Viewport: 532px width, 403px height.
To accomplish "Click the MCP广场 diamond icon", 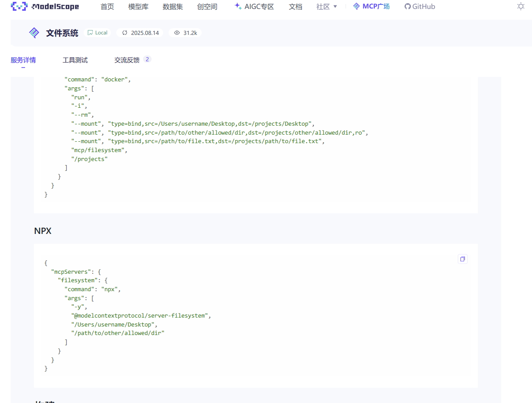I will 356,6.
